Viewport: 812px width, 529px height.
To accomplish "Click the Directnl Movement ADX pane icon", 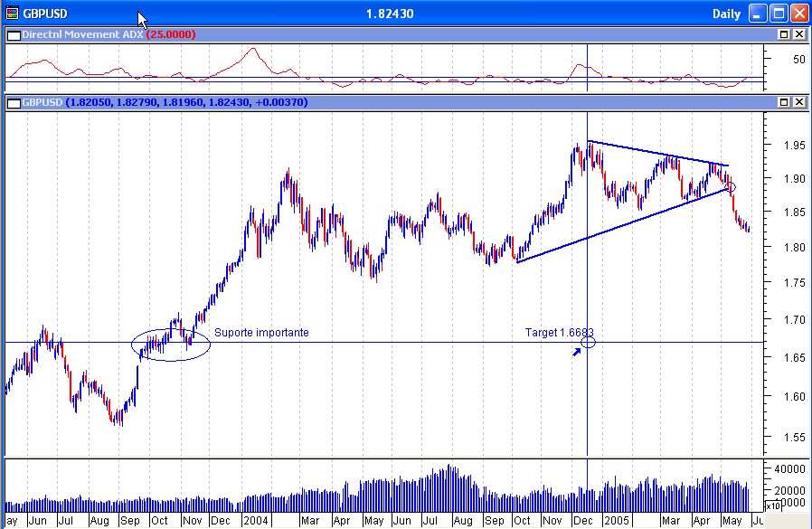I will (13, 35).
